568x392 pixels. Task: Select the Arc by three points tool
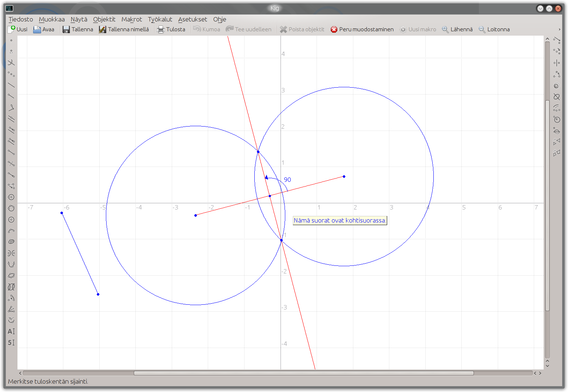click(x=11, y=231)
